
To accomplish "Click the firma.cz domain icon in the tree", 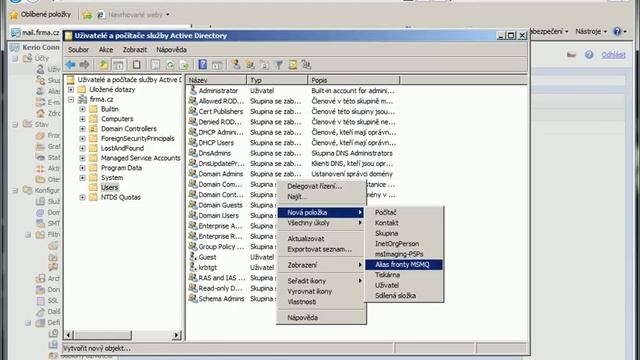I will pos(83,99).
